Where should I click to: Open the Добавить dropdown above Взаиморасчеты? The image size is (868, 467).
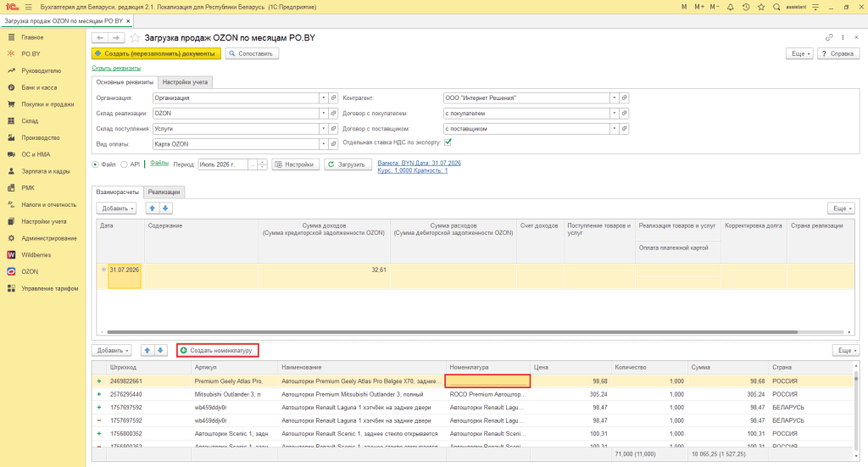point(116,208)
